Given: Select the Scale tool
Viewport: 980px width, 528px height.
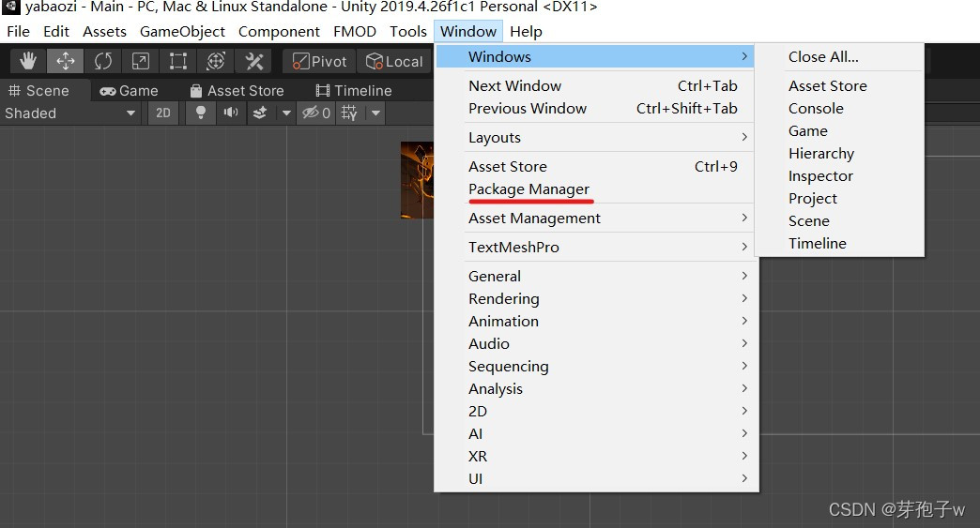Looking at the screenshot, I should click(x=141, y=61).
